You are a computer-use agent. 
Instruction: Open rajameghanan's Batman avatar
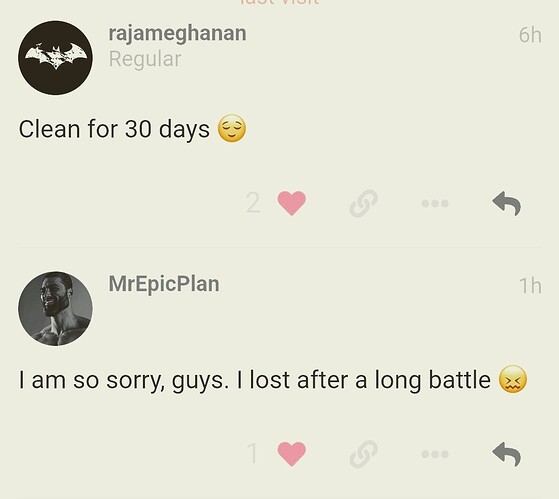click(x=55, y=58)
